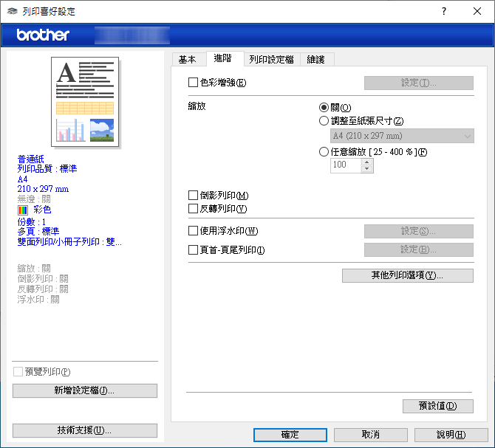Click the 列印品質 : 標準 summary line
This screenshot has height=448, width=495.
(x=47, y=169)
